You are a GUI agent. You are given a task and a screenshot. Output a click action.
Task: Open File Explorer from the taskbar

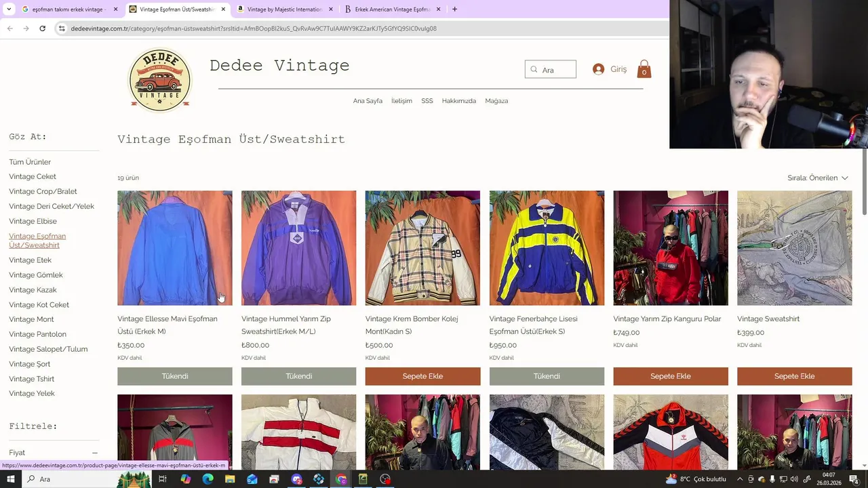[230, 479]
